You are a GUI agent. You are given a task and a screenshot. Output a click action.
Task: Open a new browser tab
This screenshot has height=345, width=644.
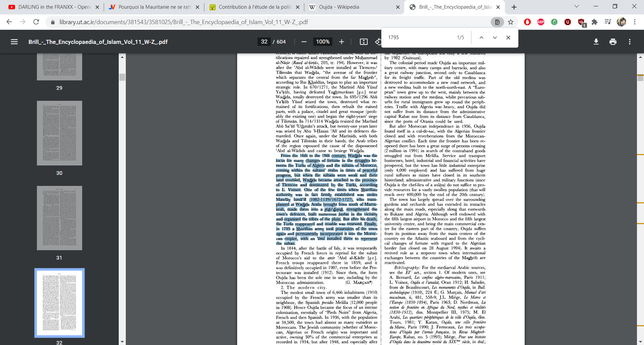point(514,7)
